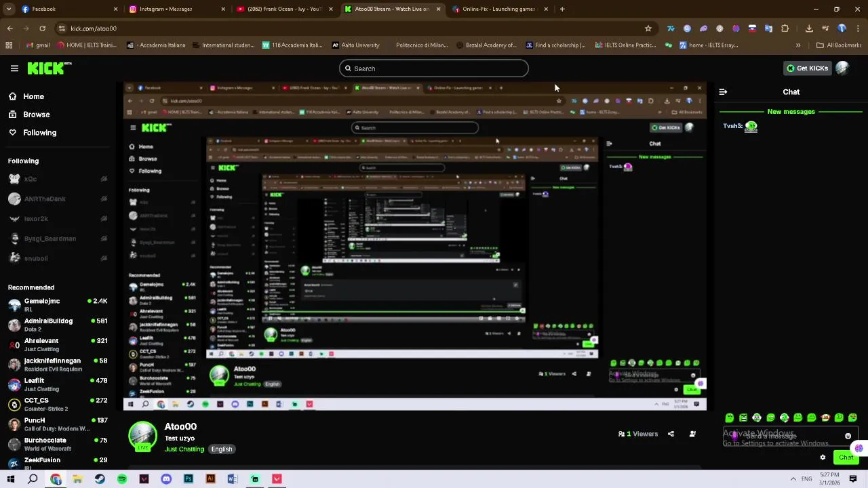Open the Kick hamburger sidebar menu

pos(14,68)
